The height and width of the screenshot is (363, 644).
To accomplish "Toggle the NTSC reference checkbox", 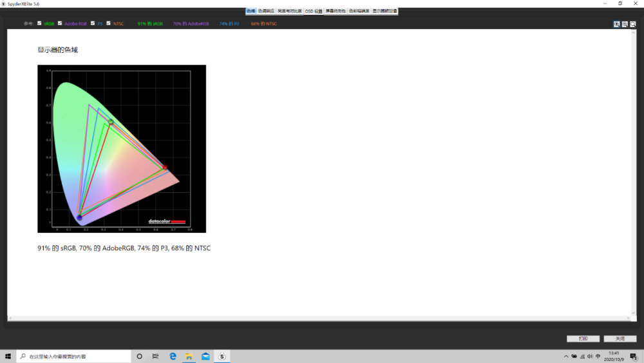I will pyautogui.click(x=108, y=23).
